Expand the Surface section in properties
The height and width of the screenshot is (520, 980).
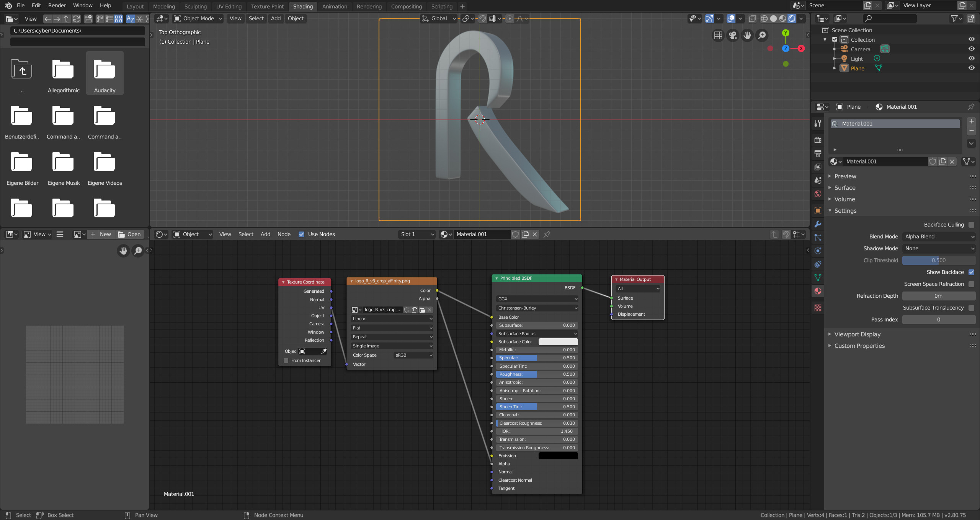pyautogui.click(x=844, y=187)
